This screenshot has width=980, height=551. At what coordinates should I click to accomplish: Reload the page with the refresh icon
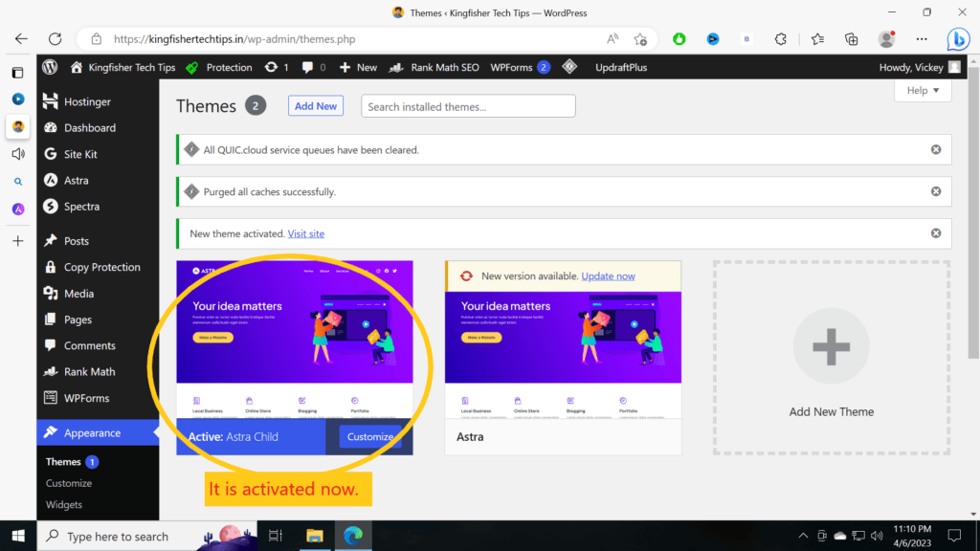click(x=55, y=38)
